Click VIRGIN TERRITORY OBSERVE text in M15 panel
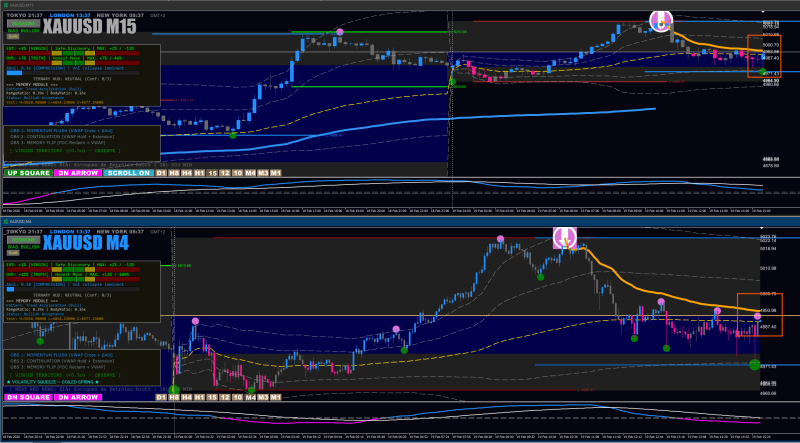800x443 pixels. 65,151
